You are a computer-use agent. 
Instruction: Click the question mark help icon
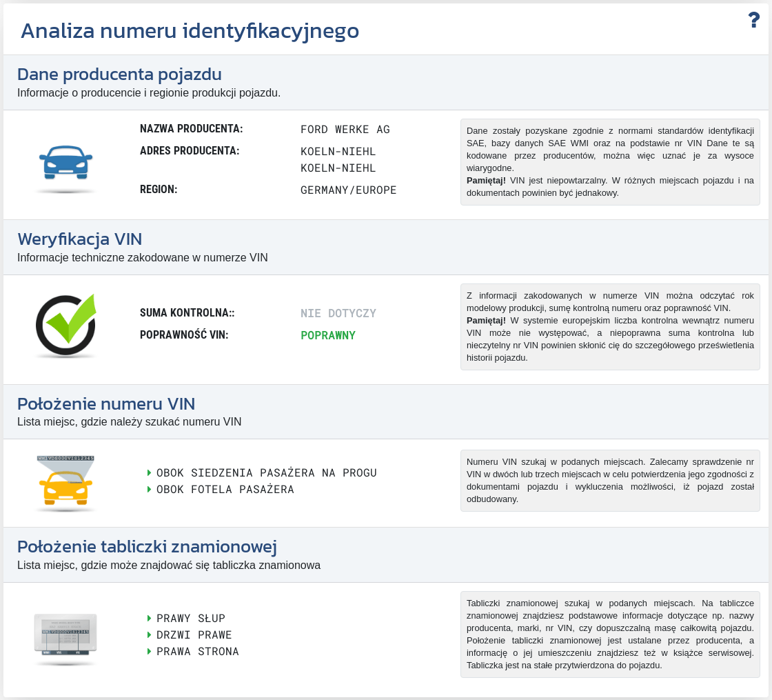(x=754, y=20)
